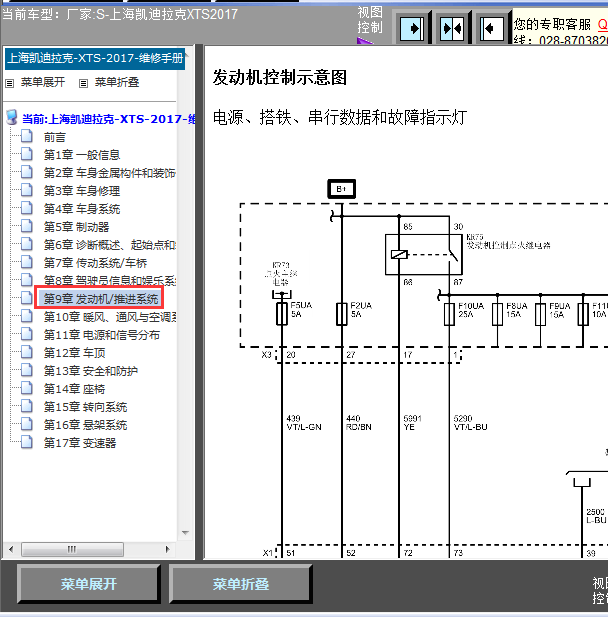The image size is (608, 617).
Task: Click fuse label F10UA 25A in diagram
Action: pos(471,310)
